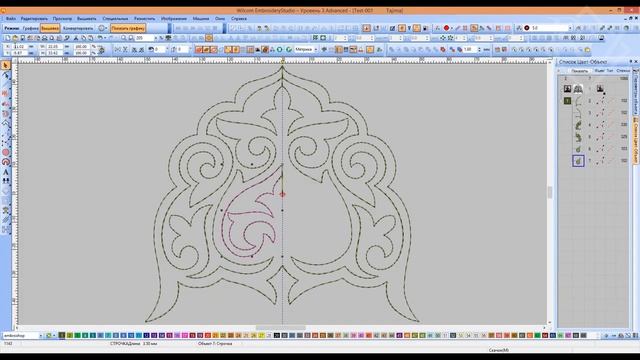Open the Редактировать menu
Image resolution: width=640 pixels, height=360 pixels.
point(34,19)
